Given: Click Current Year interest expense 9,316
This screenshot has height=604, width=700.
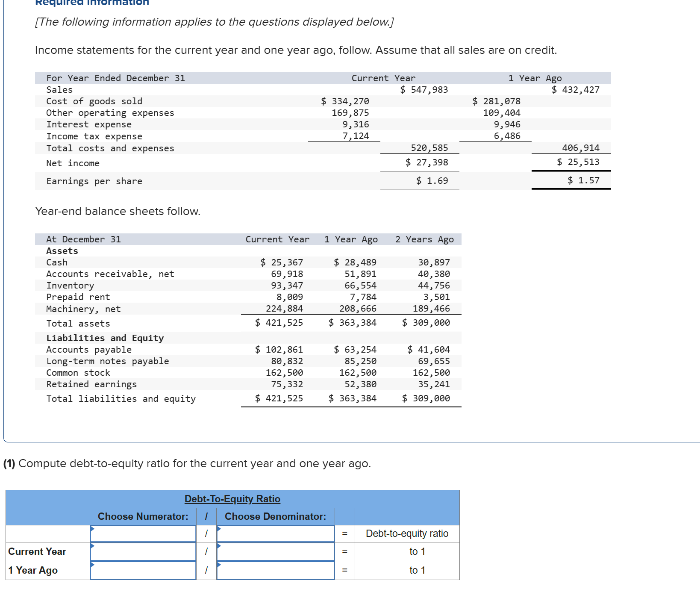Looking at the screenshot, I should click(x=356, y=124).
